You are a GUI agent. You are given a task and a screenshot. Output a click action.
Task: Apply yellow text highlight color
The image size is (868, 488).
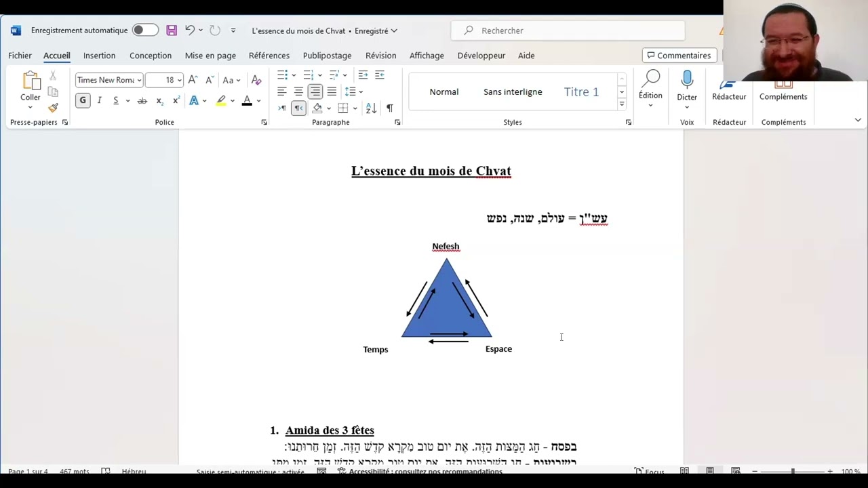221,101
